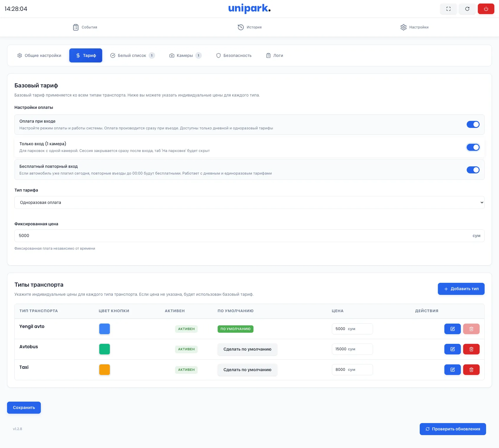
Task: Edit the Yengil avto transport type
Action: click(x=452, y=329)
